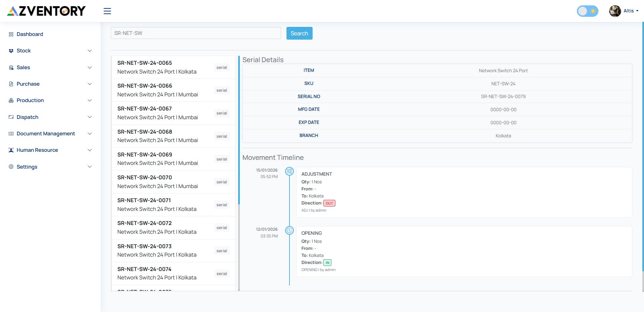644x312 pixels.
Task: Click the clock icon on the OPENING timeline entry
Action: [289, 230]
